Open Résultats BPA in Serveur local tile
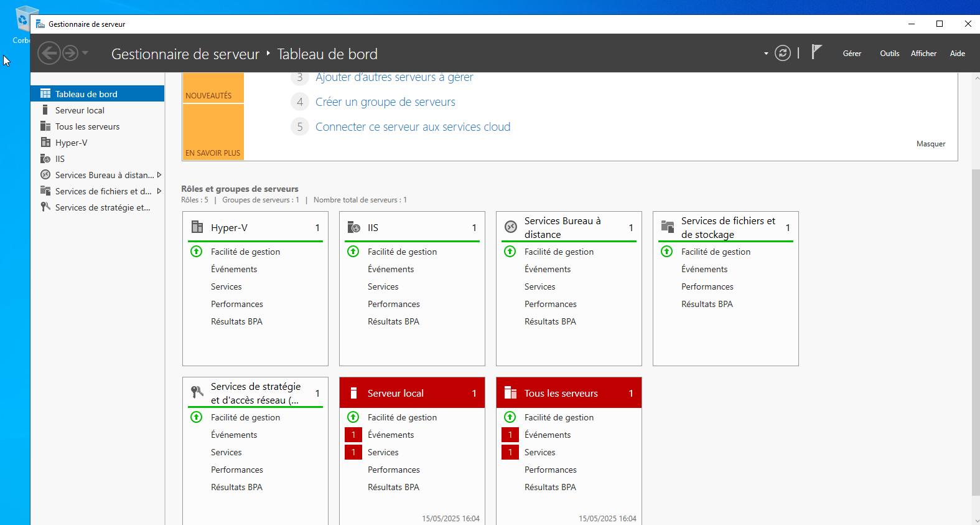 pyautogui.click(x=393, y=487)
